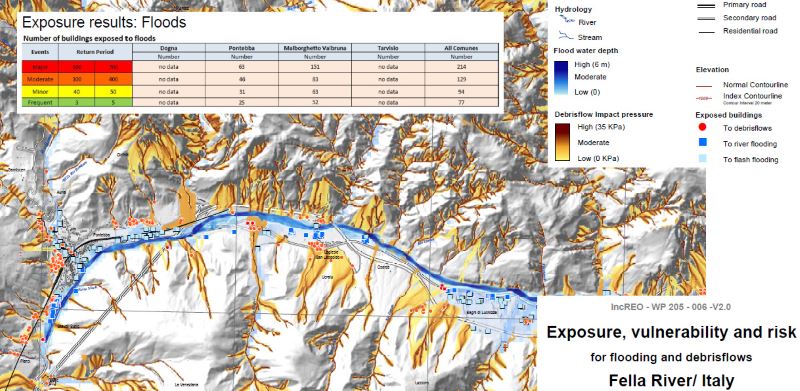Click the All Comunes column header
The width and height of the screenshot is (800, 391).
461,48
